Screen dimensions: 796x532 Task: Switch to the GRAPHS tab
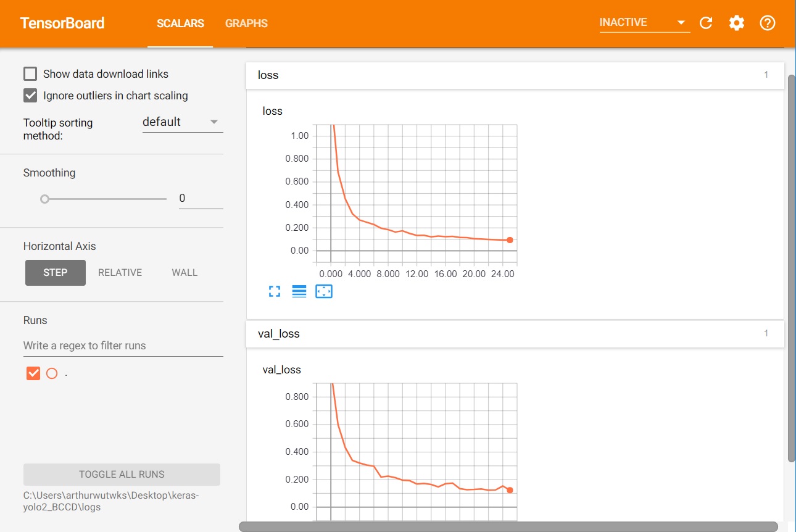pos(246,23)
